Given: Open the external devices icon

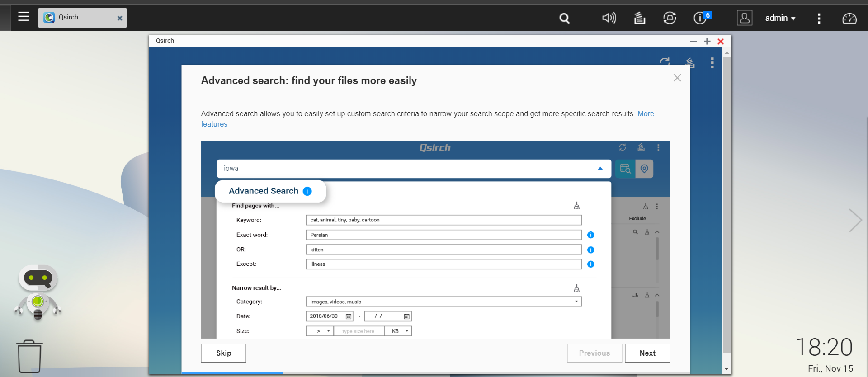Looking at the screenshot, I should pos(670,18).
